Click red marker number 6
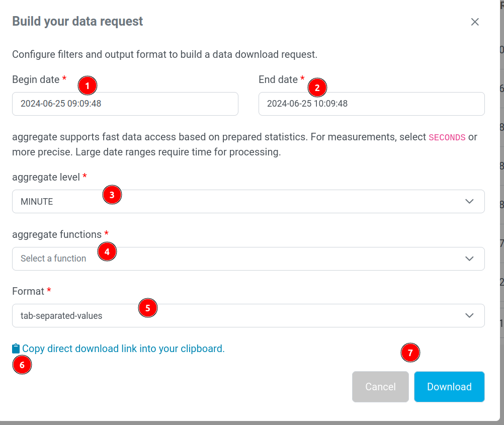 point(22,365)
